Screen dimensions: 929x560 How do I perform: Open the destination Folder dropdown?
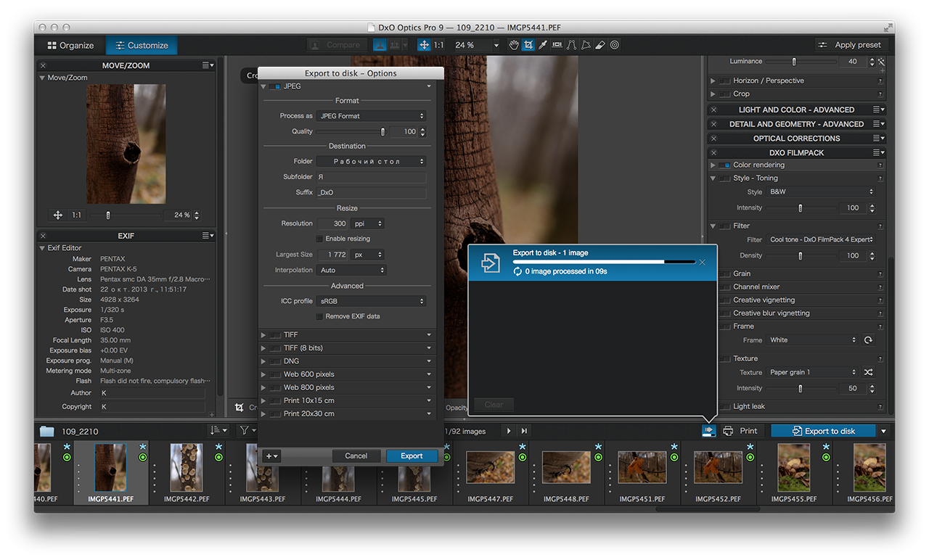tap(372, 161)
